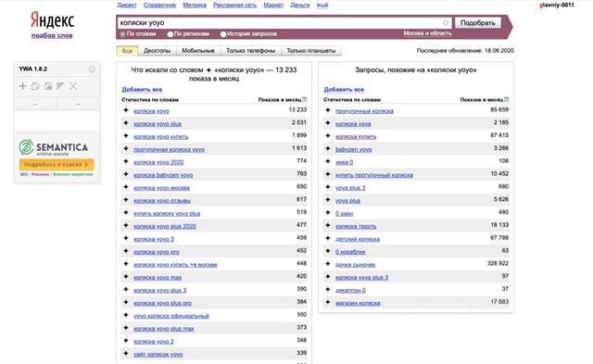The width and height of the screenshot is (593, 364).
Task: Select the 'История запросов' radio option
Action: (x=223, y=34)
